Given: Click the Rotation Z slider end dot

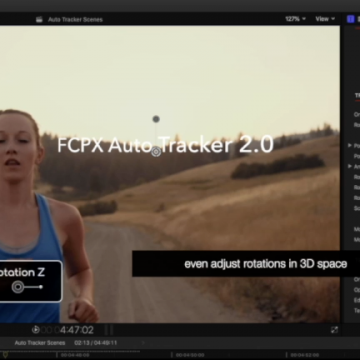Looking at the screenshot, I should click(x=41, y=287).
